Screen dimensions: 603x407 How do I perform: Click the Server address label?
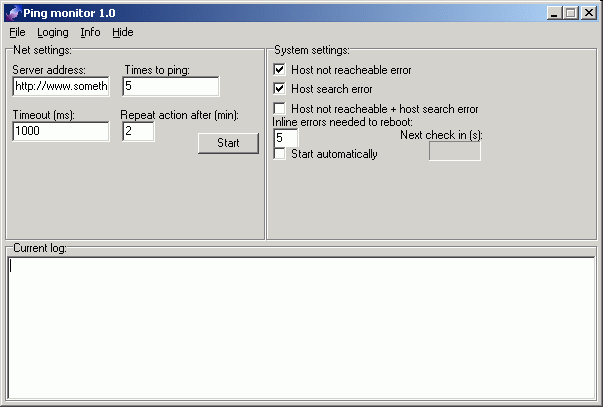click(x=49, y=70)
